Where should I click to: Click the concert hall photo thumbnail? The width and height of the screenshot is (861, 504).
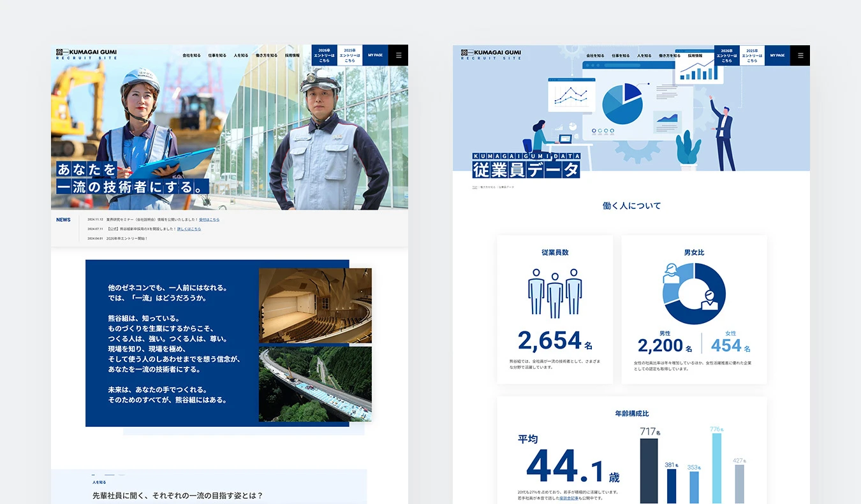pyautogui.click(x=315, y=305)
